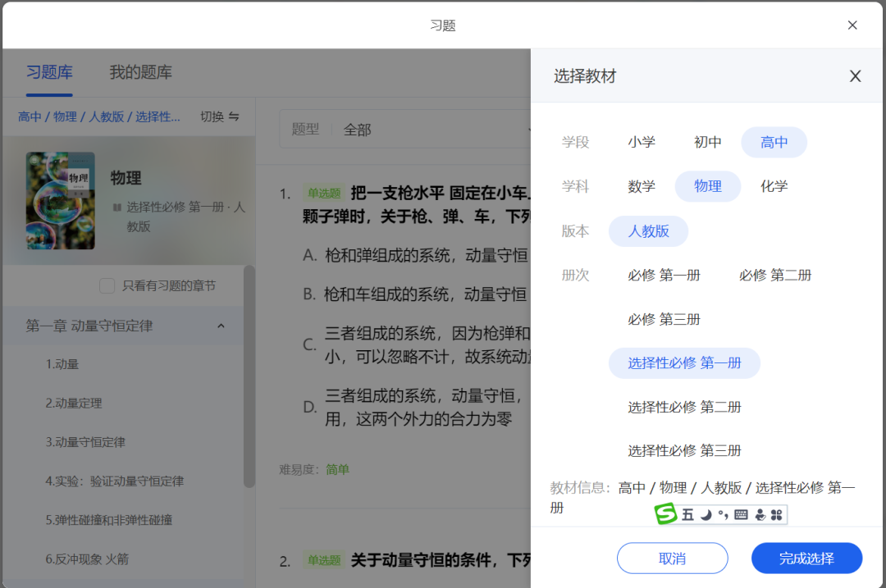Click the 完成选择 confirm button

click(x=806, y=558)
